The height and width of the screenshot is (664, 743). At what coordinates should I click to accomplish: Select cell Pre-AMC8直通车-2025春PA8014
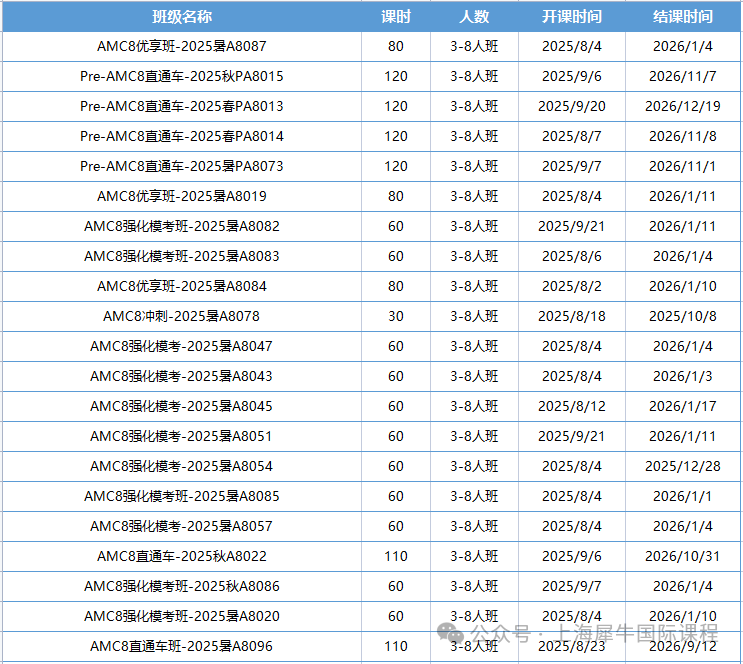click(x=182, y=136)
